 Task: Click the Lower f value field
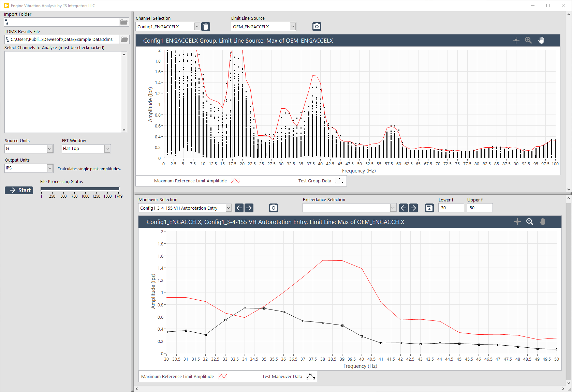(x=451, y=208)
